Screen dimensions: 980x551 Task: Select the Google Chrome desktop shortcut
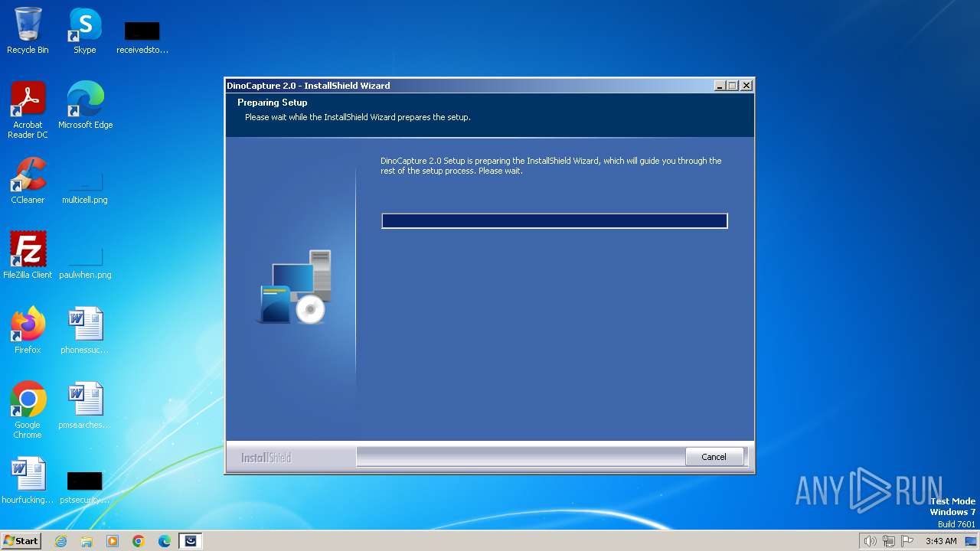tap(28, 410)
